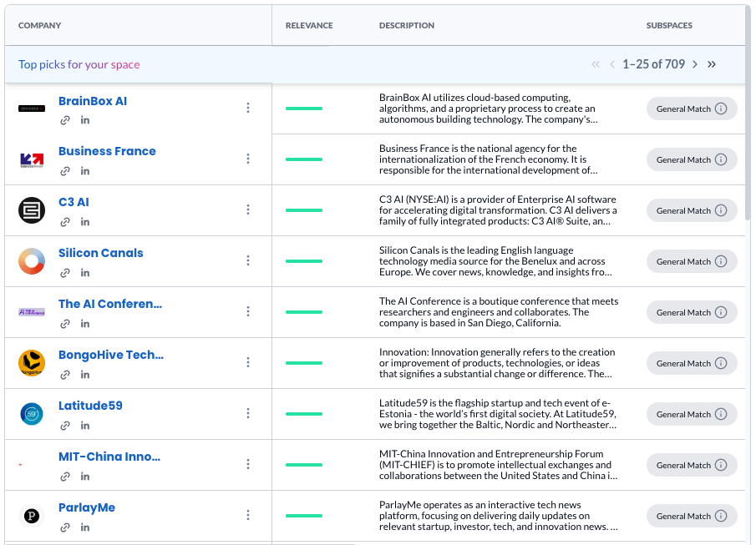Click the info icon on BrainBox AI's General Match
This screenshot has height=545, width=756.
pyautogui.click(x=721, y=108)
